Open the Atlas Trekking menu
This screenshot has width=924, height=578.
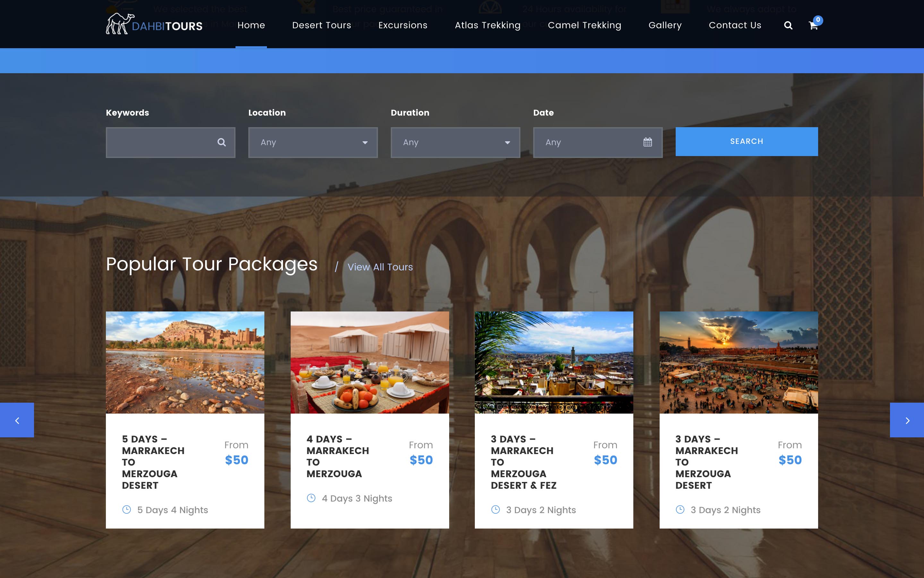click(x=488, y=25)
